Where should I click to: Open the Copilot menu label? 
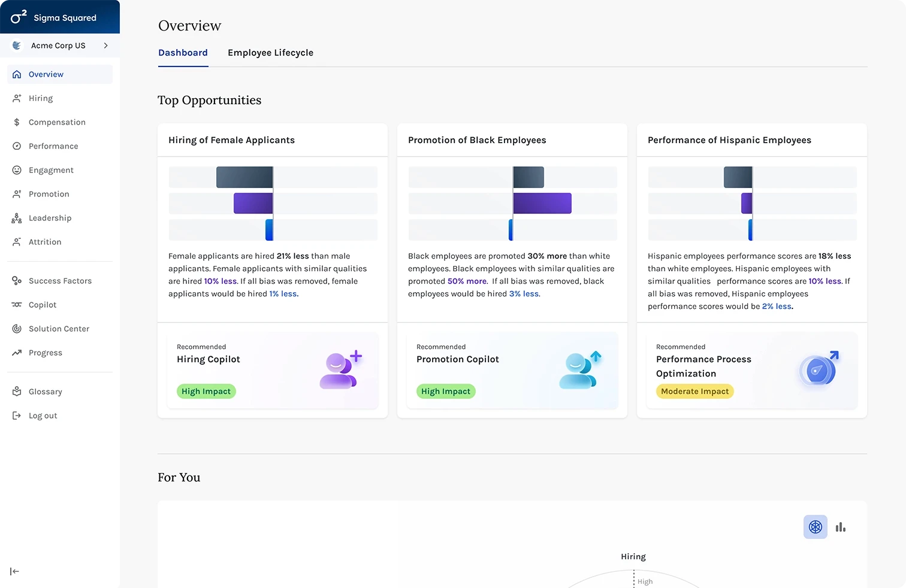click(x=43, y=305)
